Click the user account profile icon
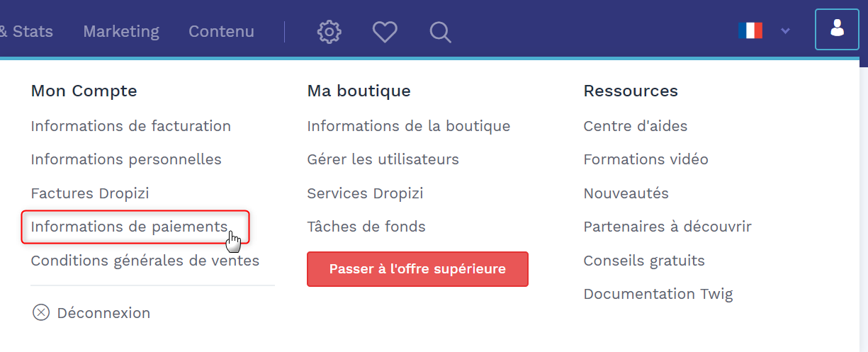The image size is (868, 352). coord(837,29)
